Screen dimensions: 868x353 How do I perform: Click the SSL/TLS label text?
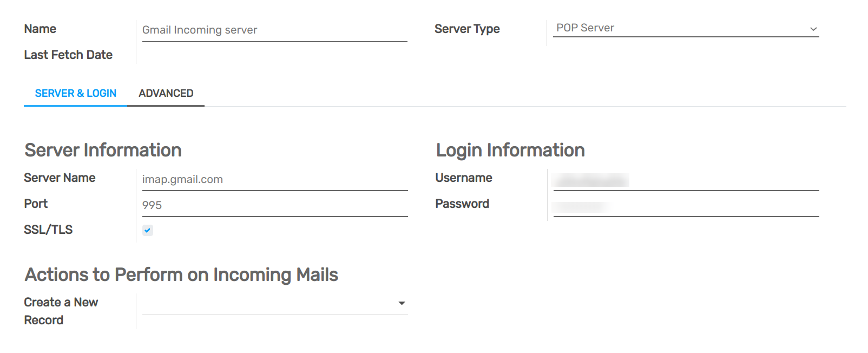tap(48, 230)
